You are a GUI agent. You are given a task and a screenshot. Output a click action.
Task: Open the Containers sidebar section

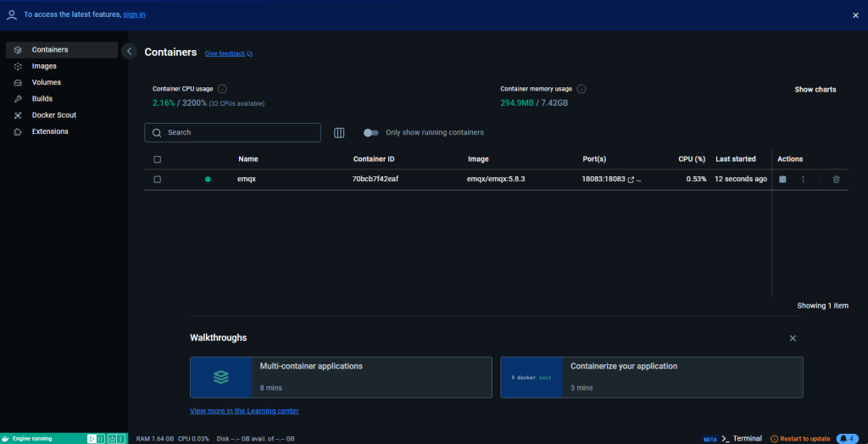pos(61,50)
